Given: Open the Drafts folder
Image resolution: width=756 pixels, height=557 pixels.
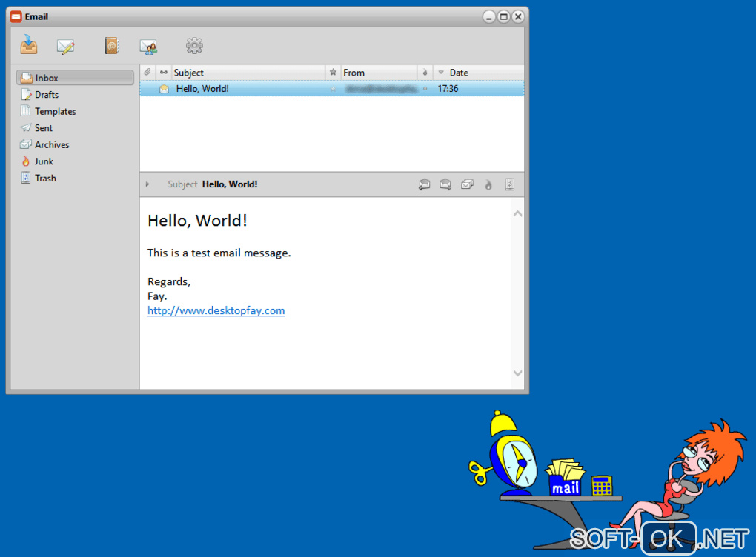Looking at the screenshot, I should [46, 95].
